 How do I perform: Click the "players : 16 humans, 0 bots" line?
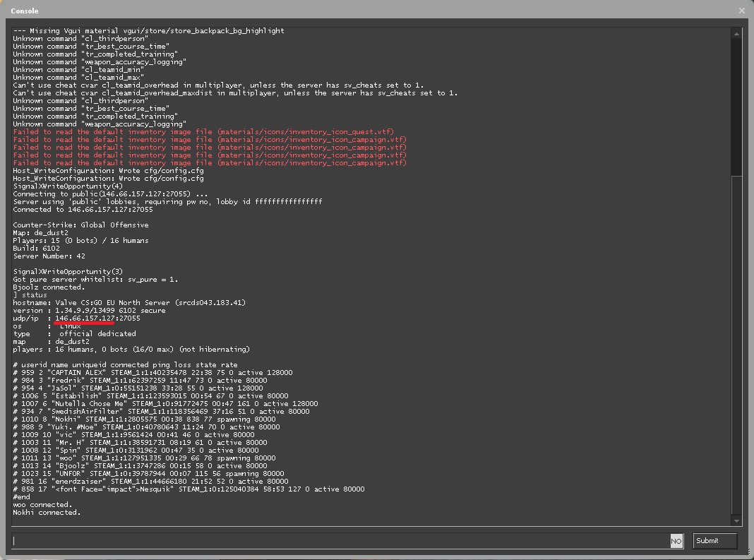point(131,350)
